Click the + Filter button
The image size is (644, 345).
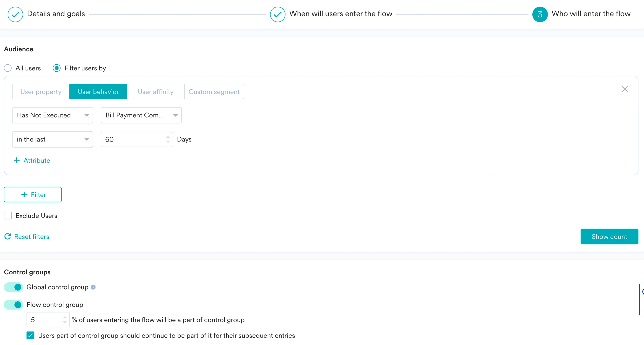click(x=33, y=195)
